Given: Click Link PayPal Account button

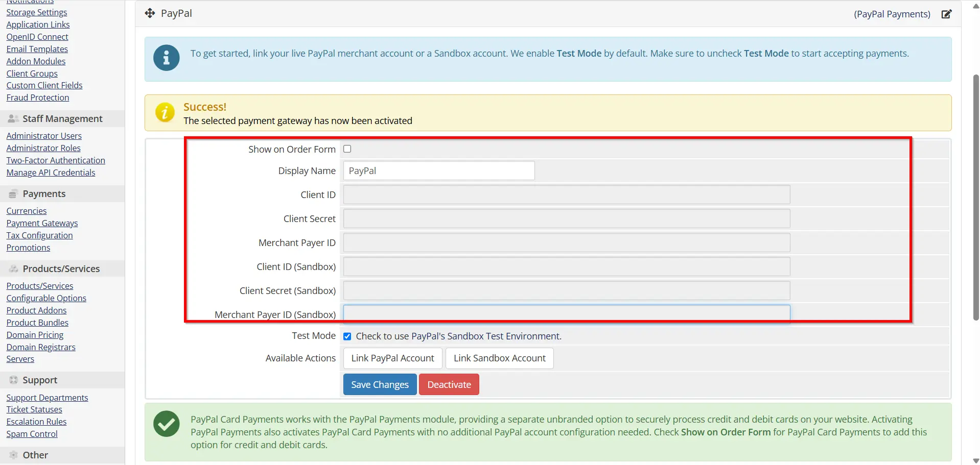Looking at the screenshot, I should tap(392, 358).
